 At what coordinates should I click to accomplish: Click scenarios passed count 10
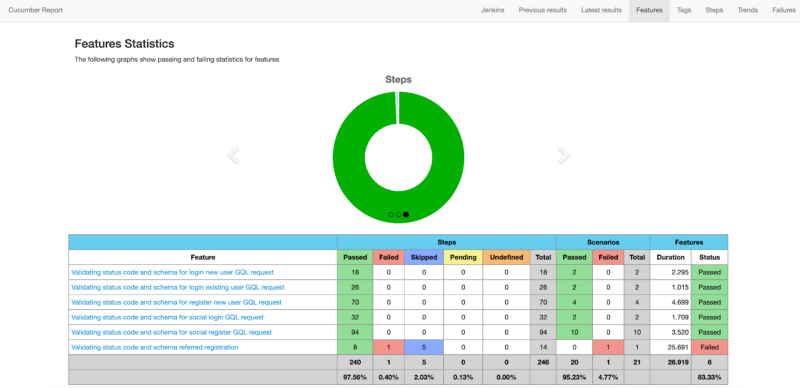click(x=574, y=332)
